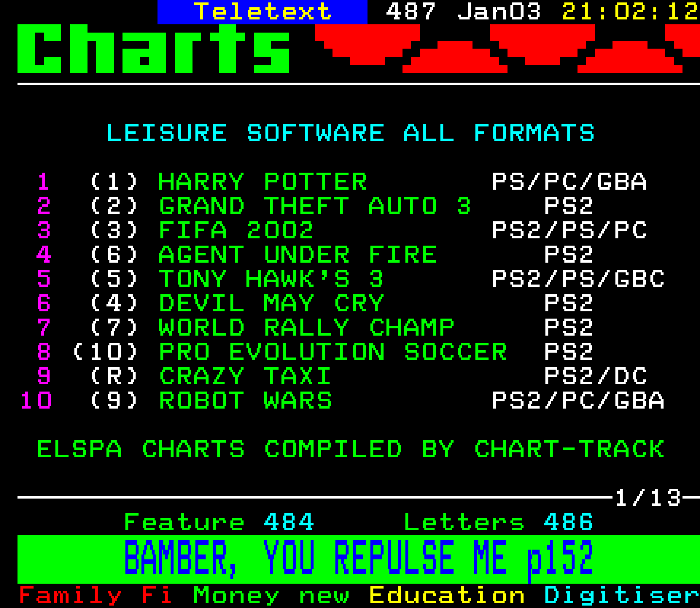This screenshot has height=608, width=700.
Task: Click the Teletext header label
Action: (x=262, y=12)
